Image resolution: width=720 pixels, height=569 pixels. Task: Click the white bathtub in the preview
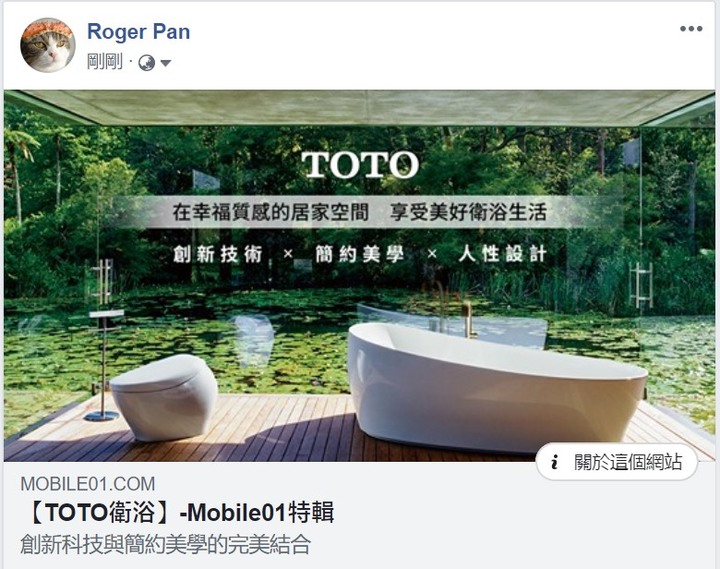tap(497, 388)
